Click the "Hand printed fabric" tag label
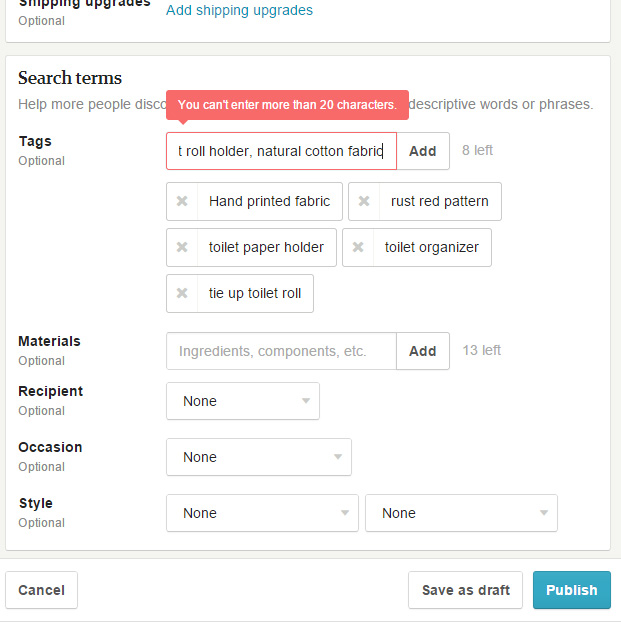Viewport: 621px width, 622px height. [x=269, y=201]
